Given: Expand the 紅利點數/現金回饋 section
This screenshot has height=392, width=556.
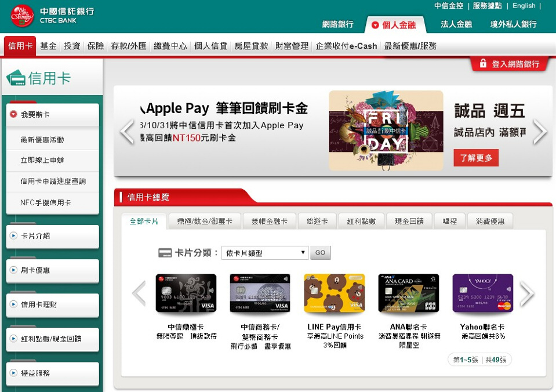Looking at the screenshot, I should [53, 339].
